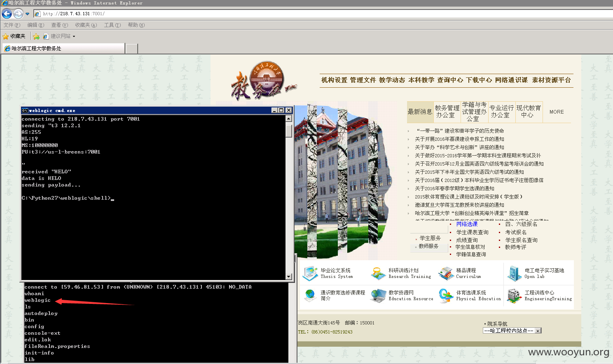Click the browser Back arrow button

[7, 14]
